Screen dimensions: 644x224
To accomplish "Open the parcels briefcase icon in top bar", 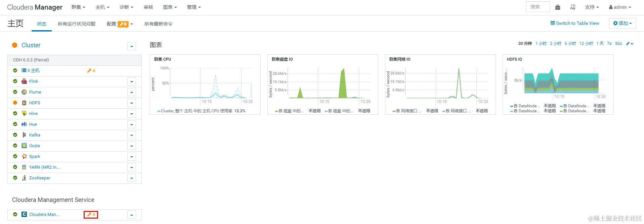I will click(x=558, y=7).
